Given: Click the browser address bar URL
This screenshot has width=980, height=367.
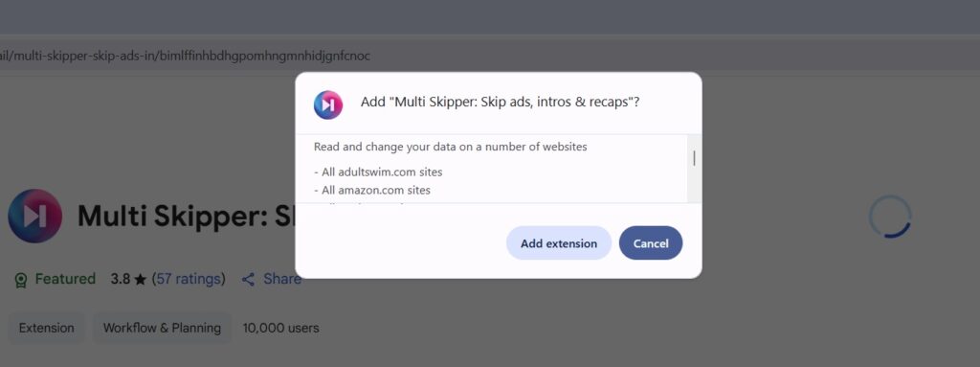Looking at the screenshot, I should tap(185, 56).
